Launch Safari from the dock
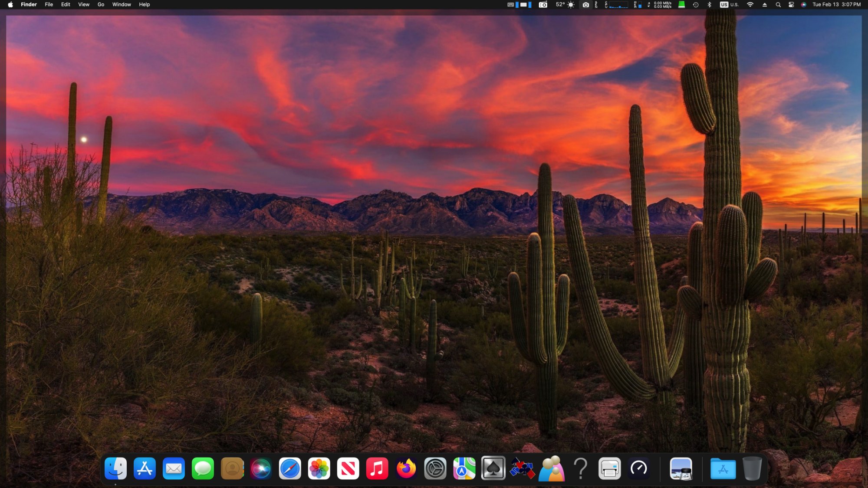868x488 pixels. click(290, 468)
